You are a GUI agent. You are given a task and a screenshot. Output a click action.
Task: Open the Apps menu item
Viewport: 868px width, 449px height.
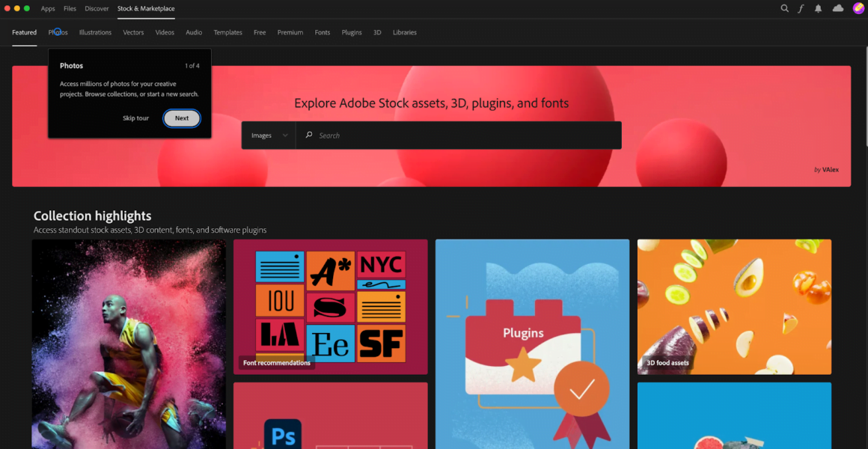47,8
